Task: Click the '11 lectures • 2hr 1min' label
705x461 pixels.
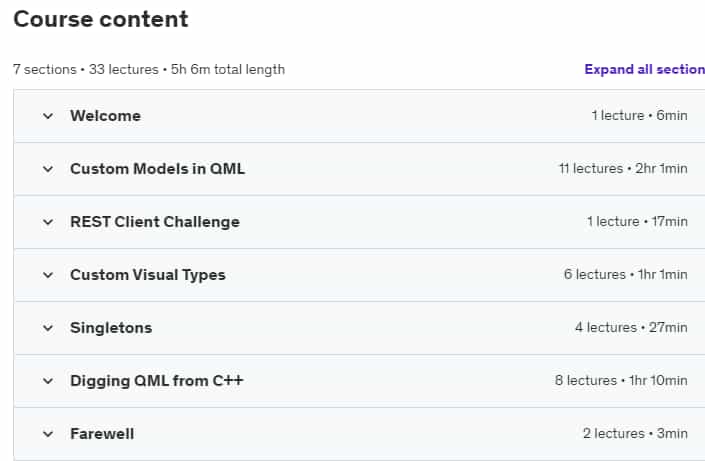Action: click(623, 169)
